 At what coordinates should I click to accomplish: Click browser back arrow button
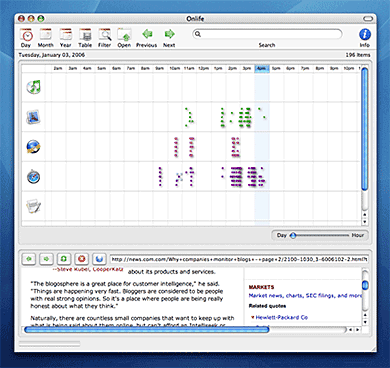click(29, 259)
